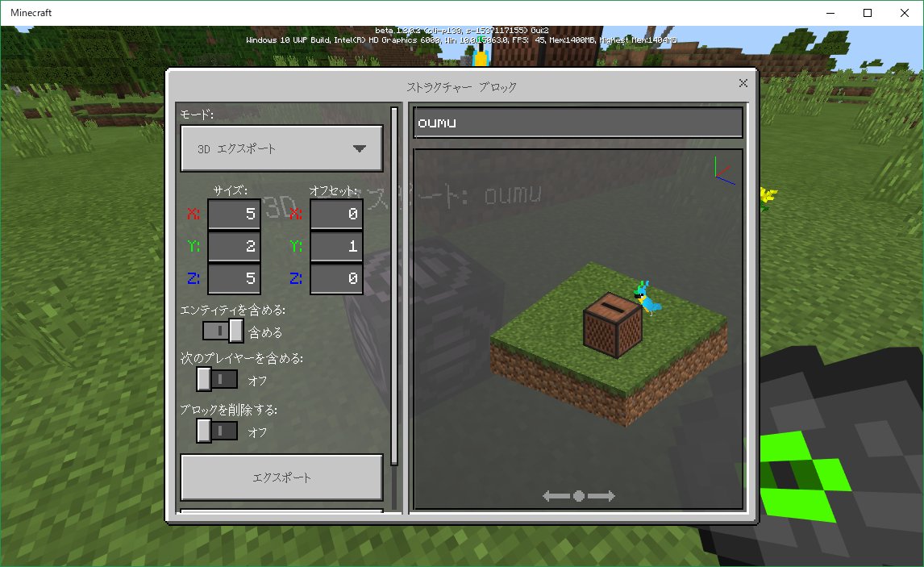
Task: Click the size X input field
Action: [x=234, y=214]
